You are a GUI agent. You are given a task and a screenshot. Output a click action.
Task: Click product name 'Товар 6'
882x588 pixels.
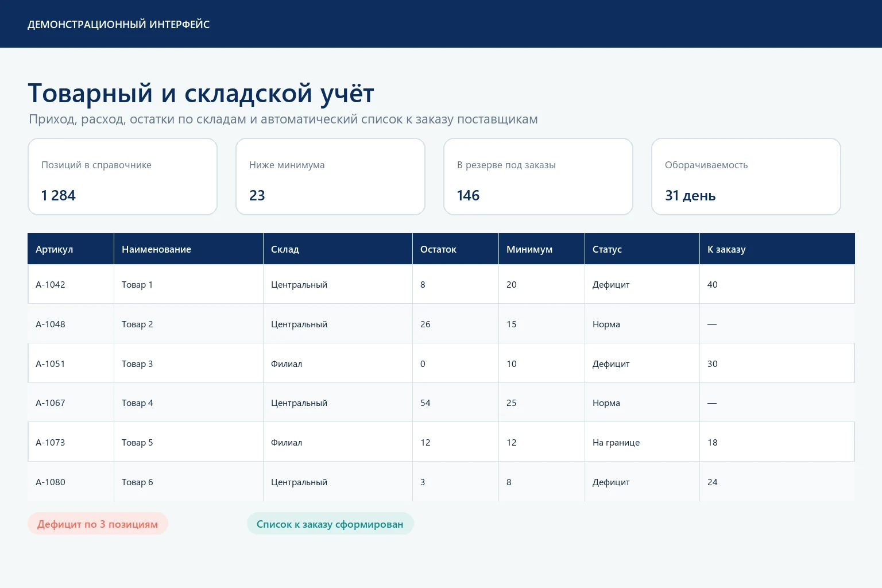tap(137, 482)
